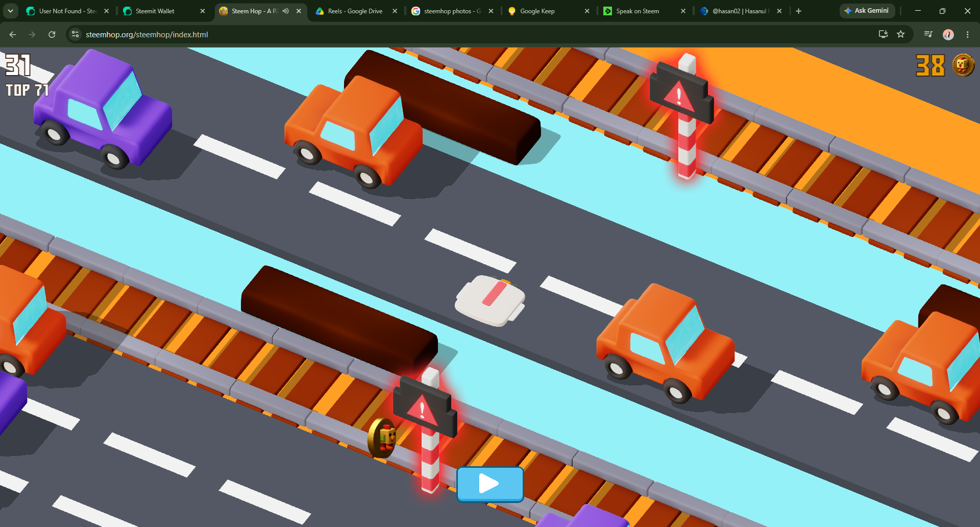Close the Steemit Wallet tab
Screen dimensions: 980x527
coord(203,11)
